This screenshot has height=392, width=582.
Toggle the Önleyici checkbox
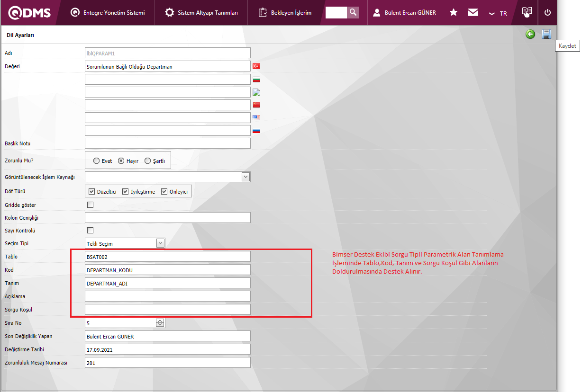click(x=164, y=192)
